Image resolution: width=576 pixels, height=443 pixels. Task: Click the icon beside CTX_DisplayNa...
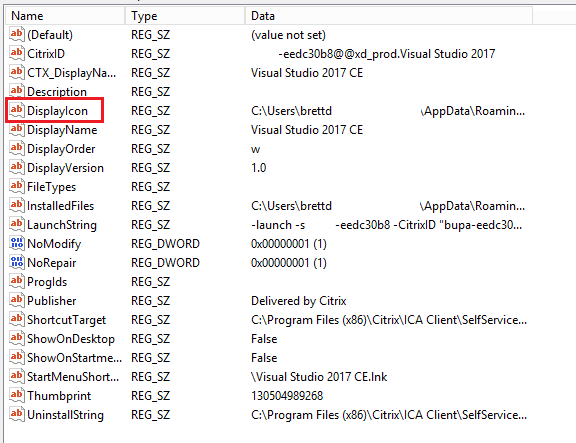(17, 72)
